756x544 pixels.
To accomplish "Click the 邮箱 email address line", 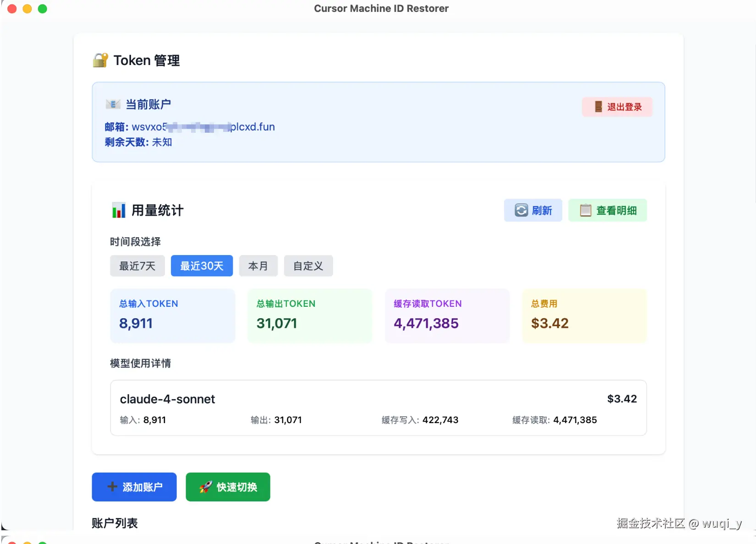I will (190, 127).
